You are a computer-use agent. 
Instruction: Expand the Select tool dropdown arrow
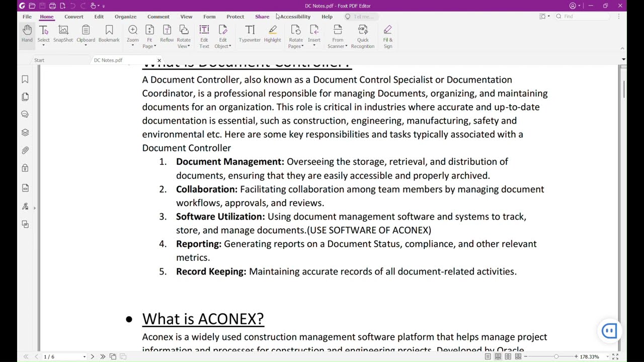point(43,45)
